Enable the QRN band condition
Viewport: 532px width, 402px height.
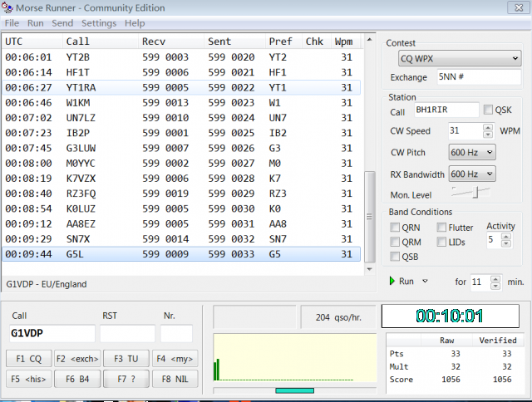(395, 227)
